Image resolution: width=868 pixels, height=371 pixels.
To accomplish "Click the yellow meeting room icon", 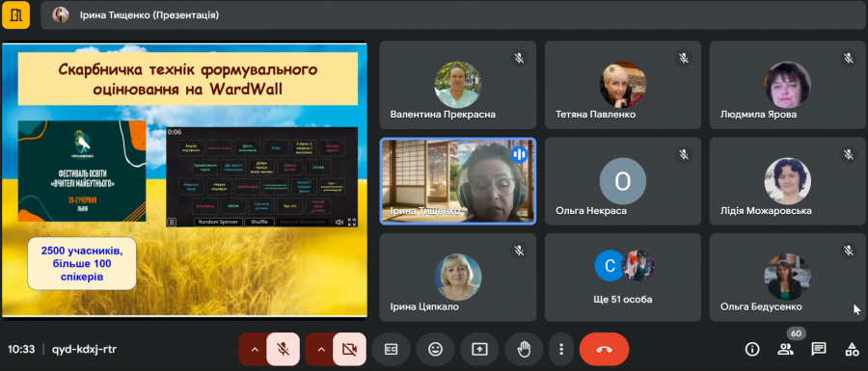I will tap(16, 14).
